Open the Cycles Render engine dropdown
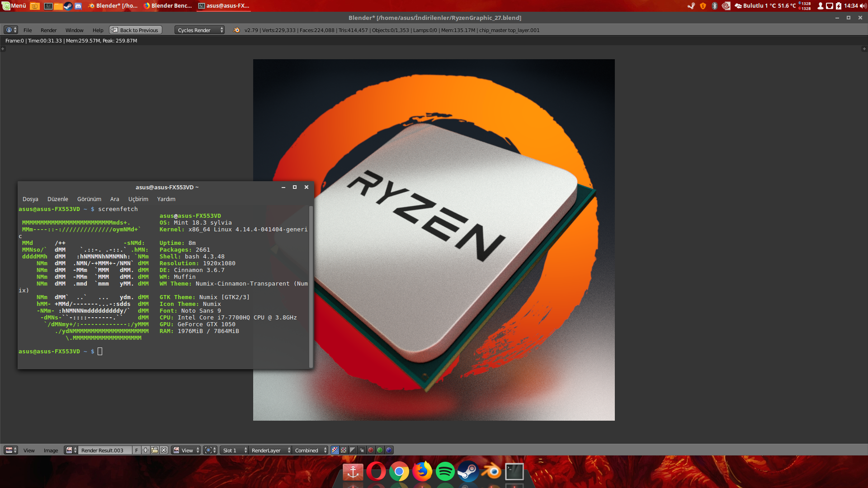Screen dimensions: 868x488 (199, 30)
